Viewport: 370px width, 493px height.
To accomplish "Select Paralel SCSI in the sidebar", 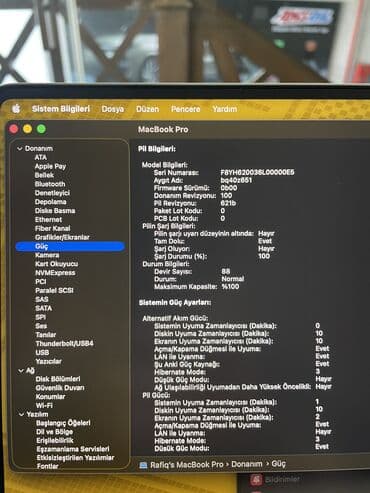I will [x=54, y=290].
